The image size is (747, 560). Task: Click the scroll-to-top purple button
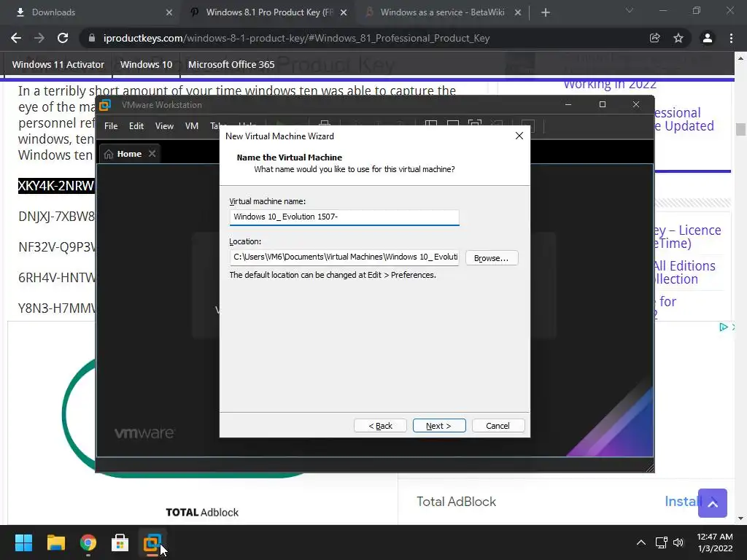click(713, 503)
